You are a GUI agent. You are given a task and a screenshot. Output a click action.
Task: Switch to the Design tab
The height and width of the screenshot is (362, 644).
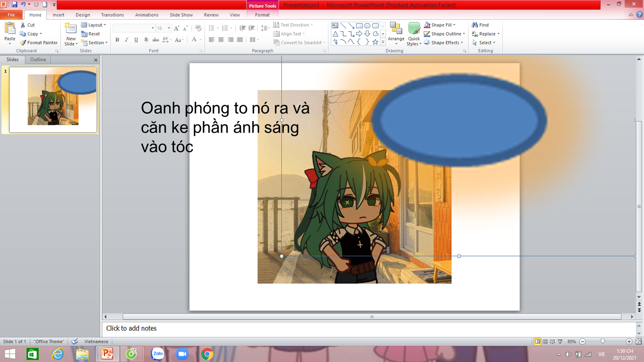coord(83,15)
